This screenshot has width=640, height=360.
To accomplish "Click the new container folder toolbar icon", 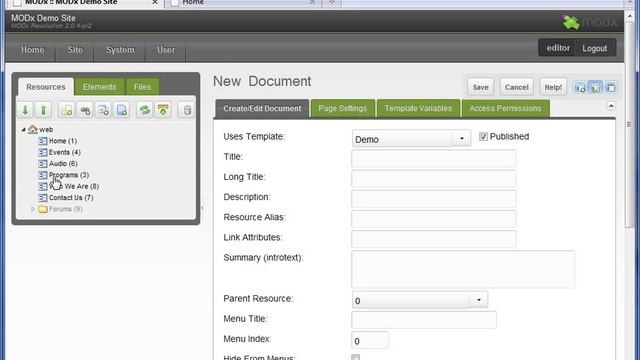I will click(x=67, y=110).
